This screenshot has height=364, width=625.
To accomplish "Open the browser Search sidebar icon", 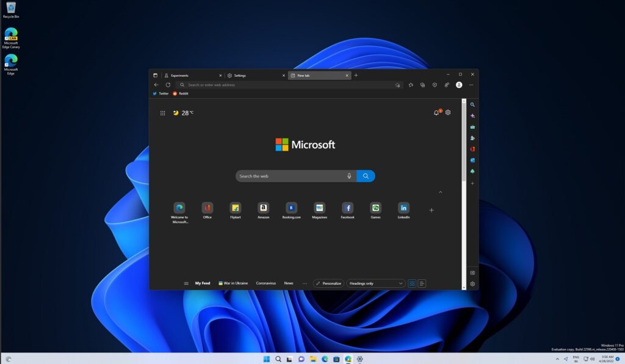I will 473,104.
